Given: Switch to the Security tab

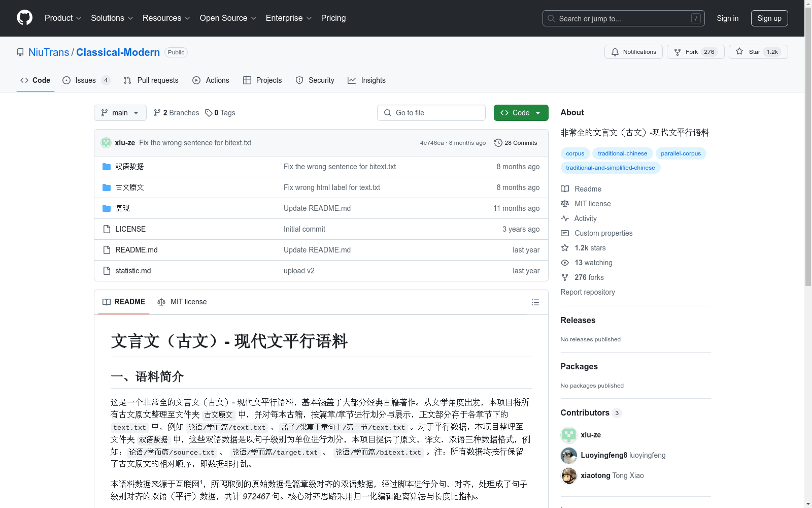Looking at the screenshot, I should click(x=315, y=80).
